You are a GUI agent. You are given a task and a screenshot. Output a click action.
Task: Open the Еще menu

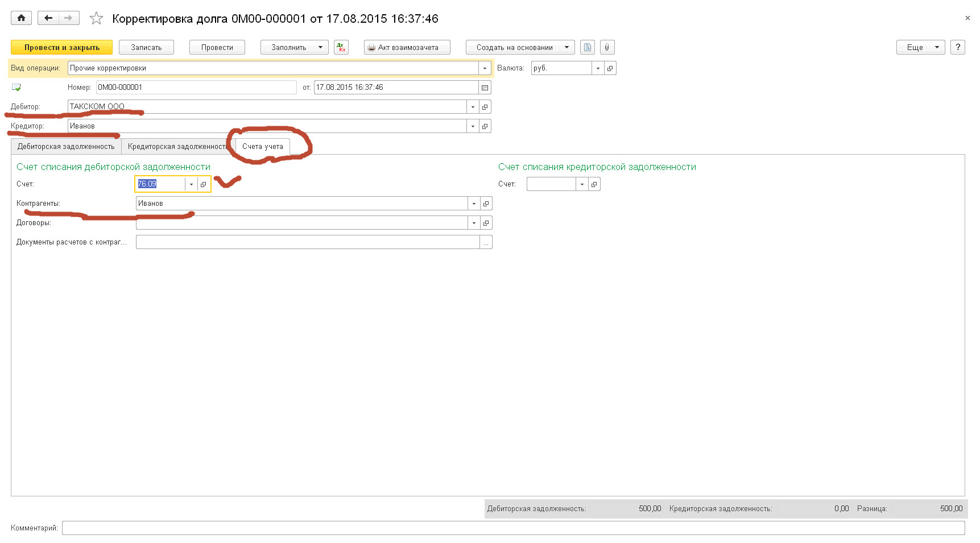(920, 47)
